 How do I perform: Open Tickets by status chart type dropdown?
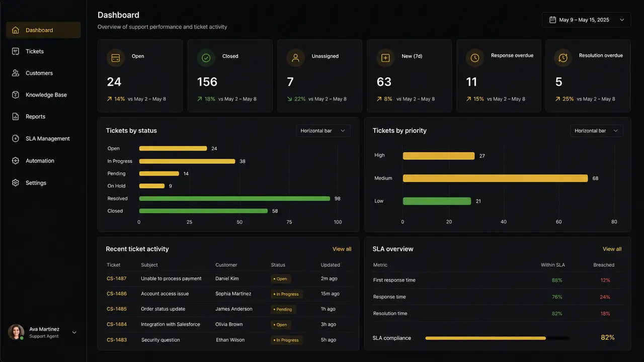point(323,131)
